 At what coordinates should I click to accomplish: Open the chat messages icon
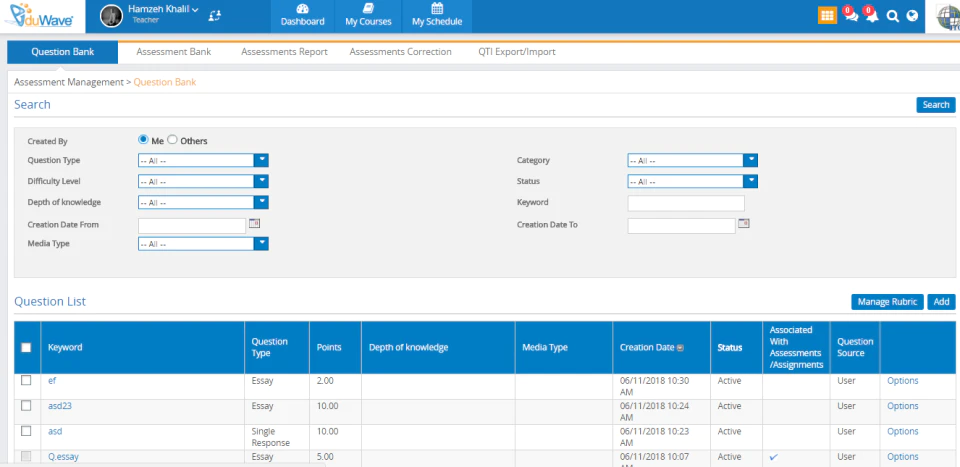point(851,16)
